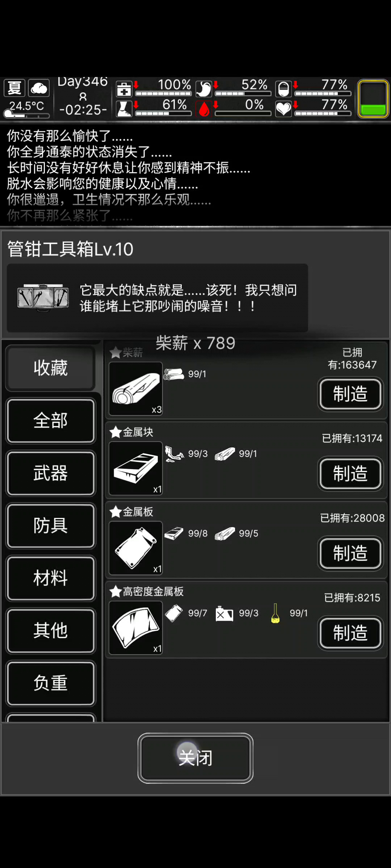Select the 柴薪 firewood item thumbnail
Viewport: 391px width, 868px height.
coord(136,389)
